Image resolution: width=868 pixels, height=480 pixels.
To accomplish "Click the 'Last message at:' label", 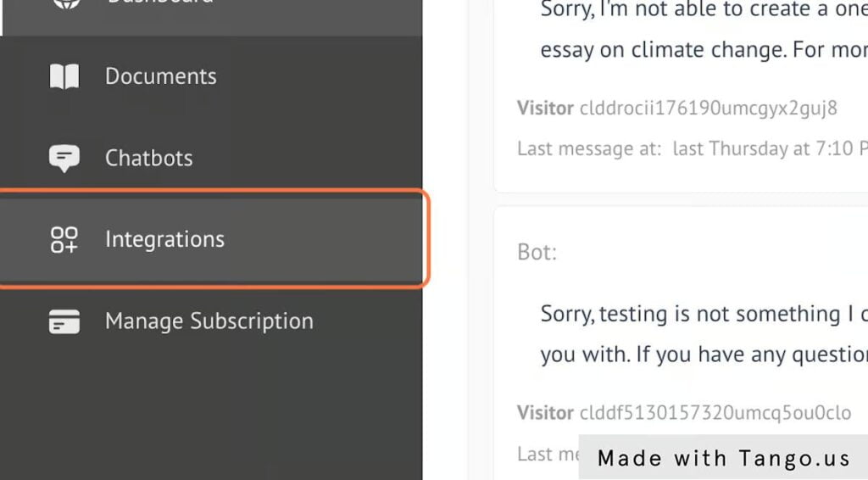I will click(588, 148).
